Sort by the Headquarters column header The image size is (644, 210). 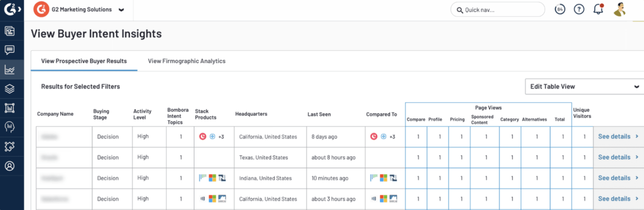[251, 114]
